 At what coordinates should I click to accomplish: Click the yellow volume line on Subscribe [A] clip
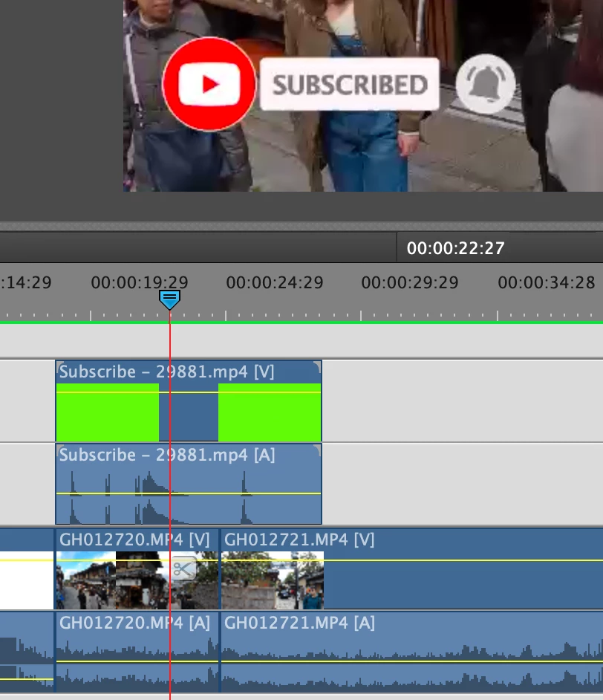pyautogui.click(x=188, y=493)
